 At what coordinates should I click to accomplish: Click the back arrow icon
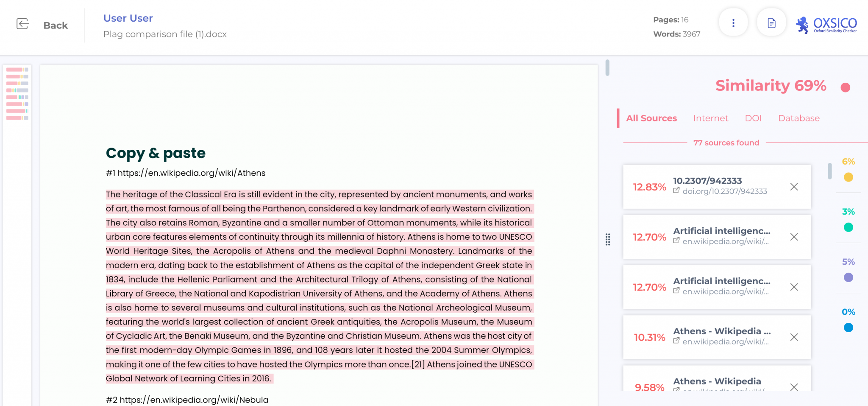coord(22,24)
